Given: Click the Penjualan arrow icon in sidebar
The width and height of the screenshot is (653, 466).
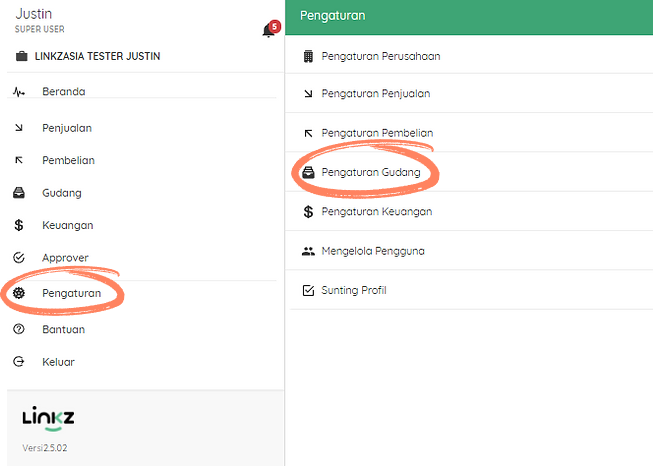Looking at the screenshot, I should click(19, 128).
